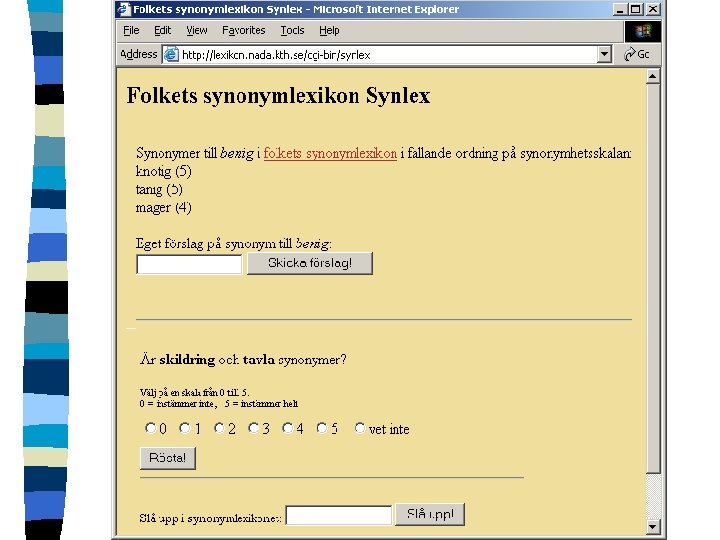This screenshot has height=540, width=720.
Task: Open the Edit menu
Action: click(x=162, y=31)
